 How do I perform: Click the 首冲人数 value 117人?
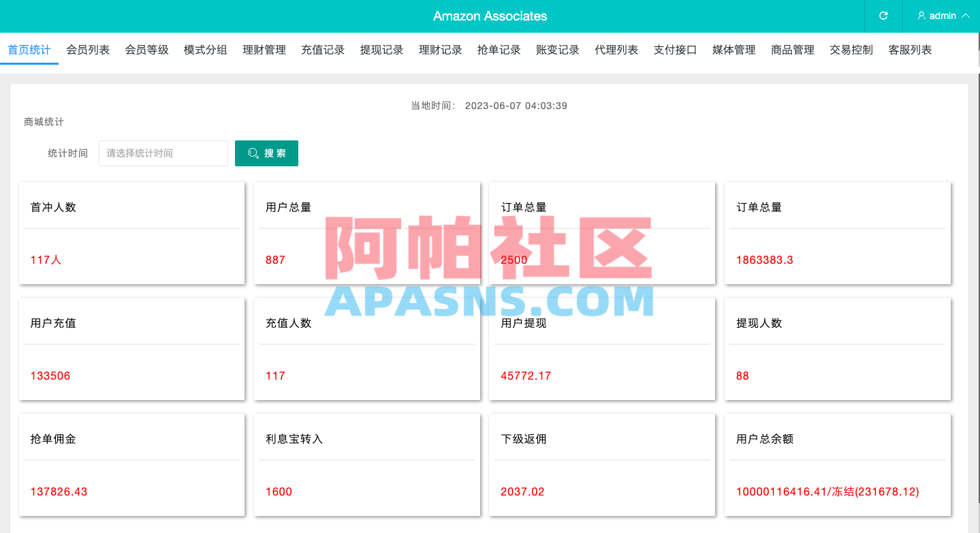[46, 260]
